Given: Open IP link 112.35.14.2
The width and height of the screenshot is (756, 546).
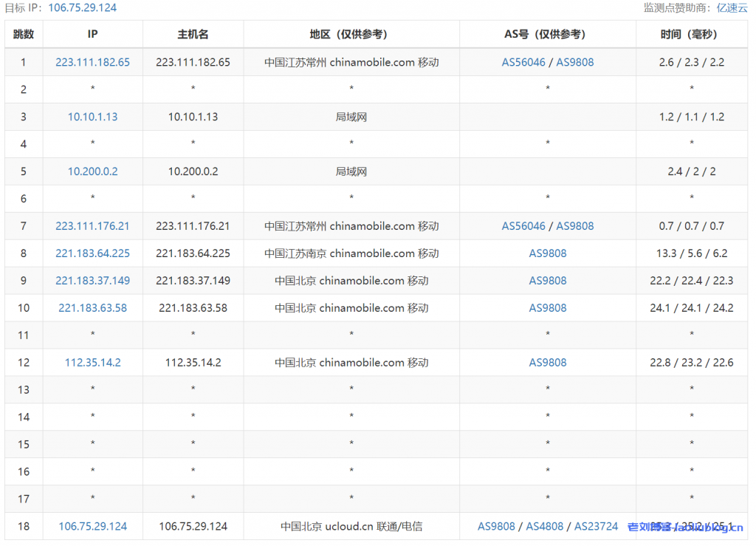Looking at the screenshot, I should coord(92,363).
